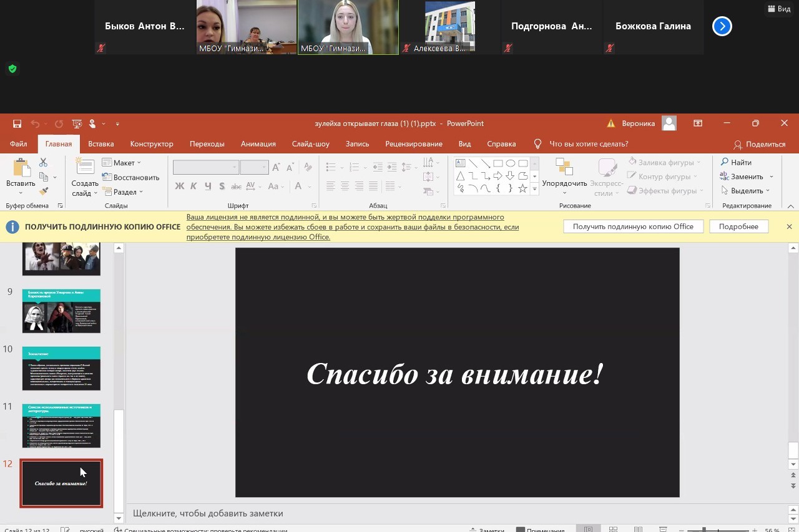The image size is (799, 532).
Task: Increase font size with the larger A icon
Action: [276, 167]
